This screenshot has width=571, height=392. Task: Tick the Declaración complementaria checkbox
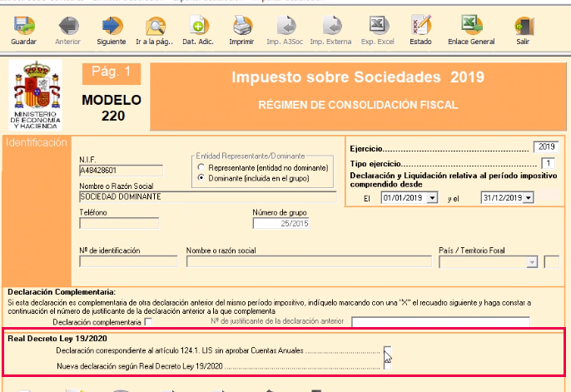coord(148,322)
